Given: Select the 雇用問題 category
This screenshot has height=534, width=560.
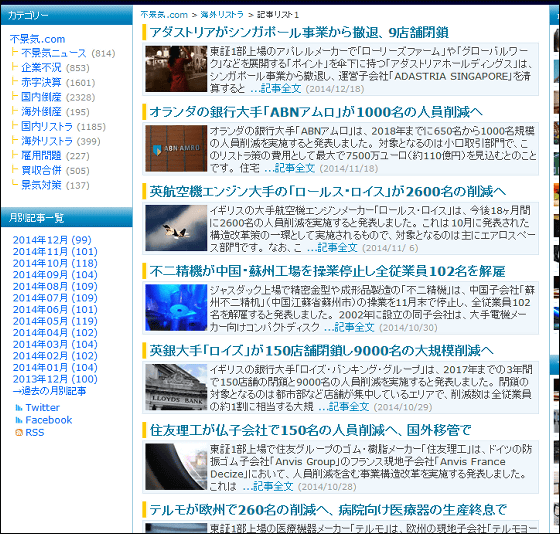Looking at the screenshot, I should tap(41, 156).
